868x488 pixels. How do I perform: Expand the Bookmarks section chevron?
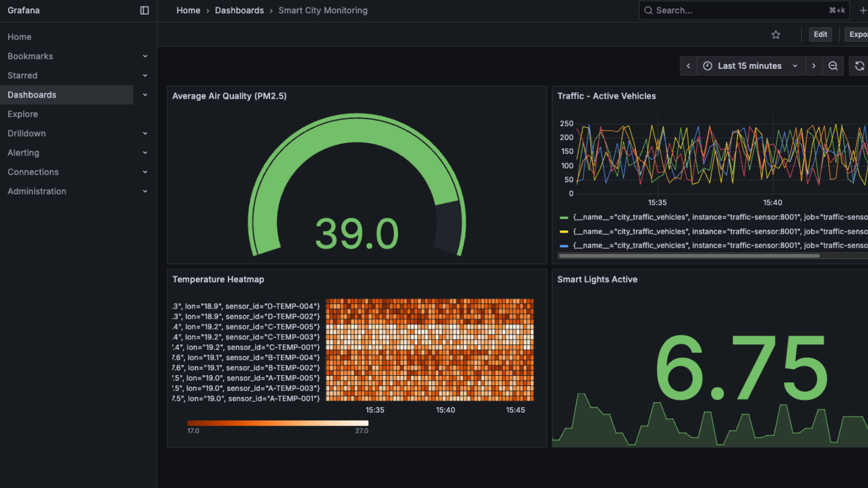coord(145,56)
